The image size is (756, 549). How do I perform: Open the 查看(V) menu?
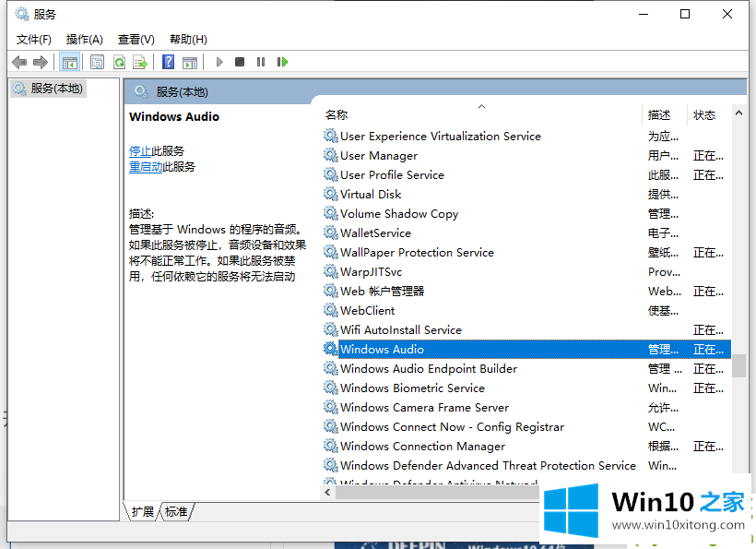click(x=136, y=40)
